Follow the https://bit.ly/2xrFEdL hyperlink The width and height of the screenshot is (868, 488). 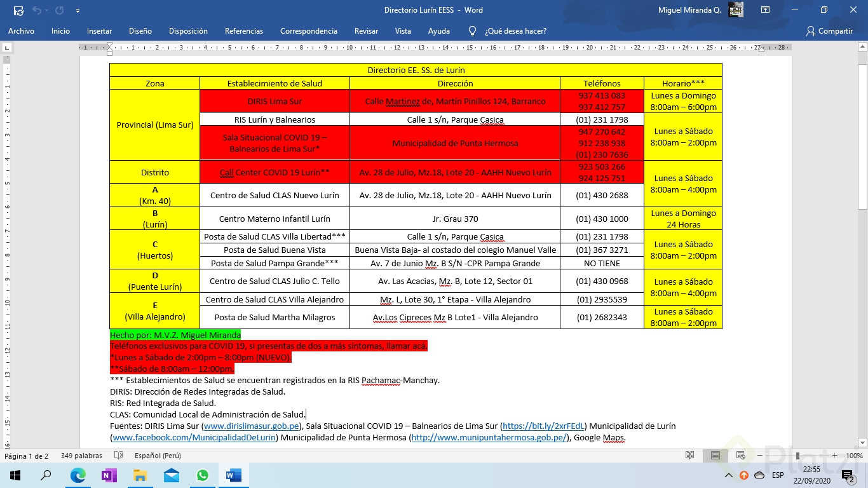coord(543,426)
